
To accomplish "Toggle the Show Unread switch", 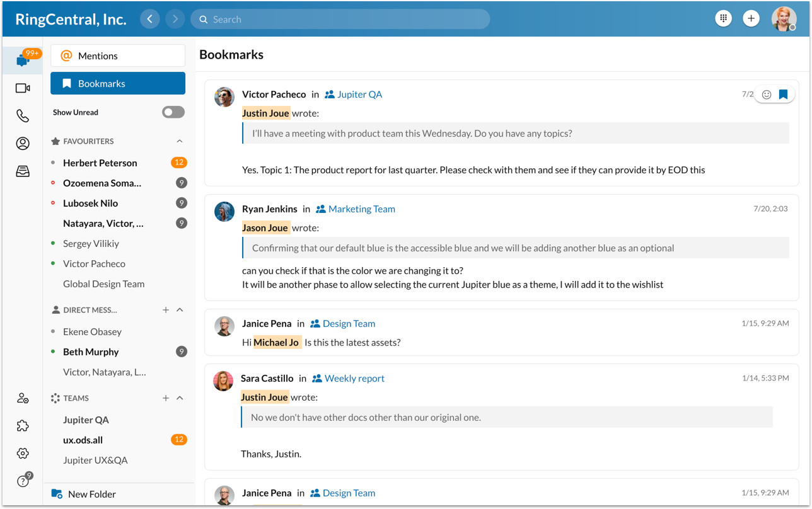I will click(x=173, y=112).
